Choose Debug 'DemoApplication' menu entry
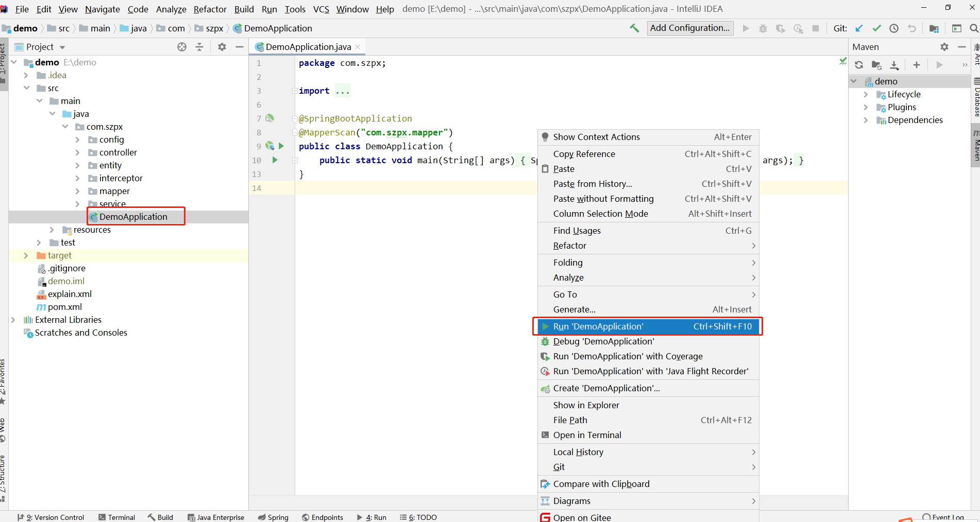 pos(648,341)
